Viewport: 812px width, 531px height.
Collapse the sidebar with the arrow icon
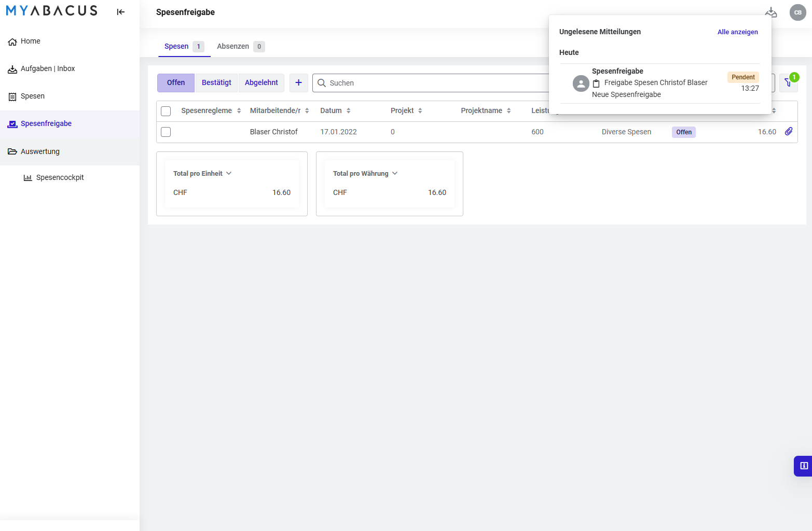(x=121, y=12)
